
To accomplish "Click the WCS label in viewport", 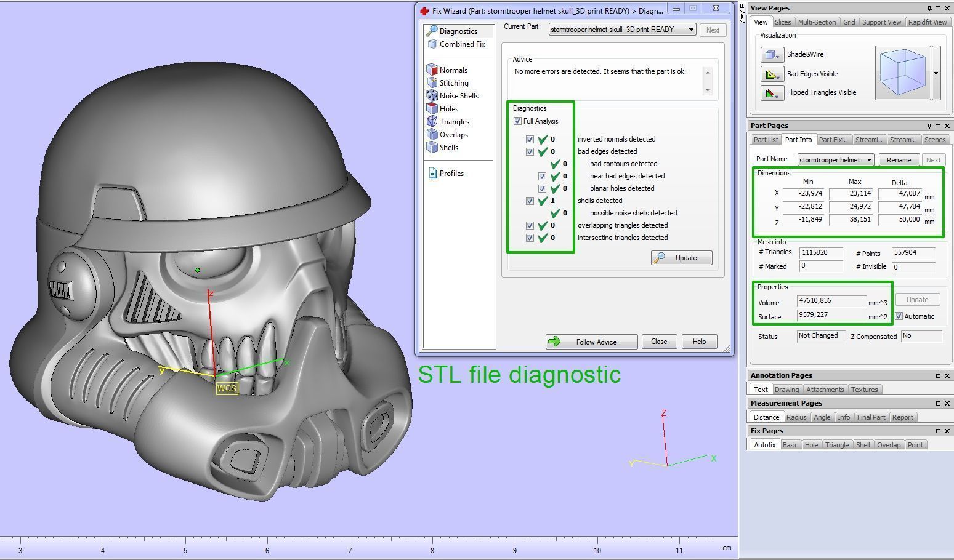I will tap(227, 388).
